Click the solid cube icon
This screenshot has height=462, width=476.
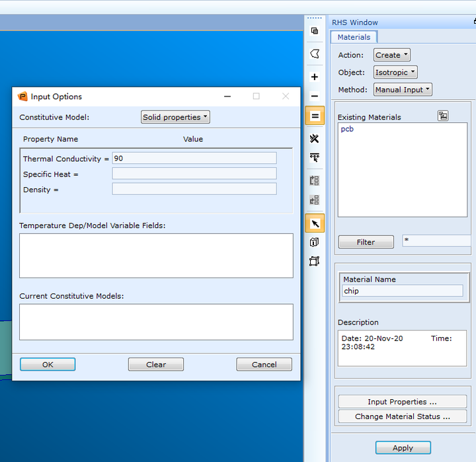click(315, 242)
